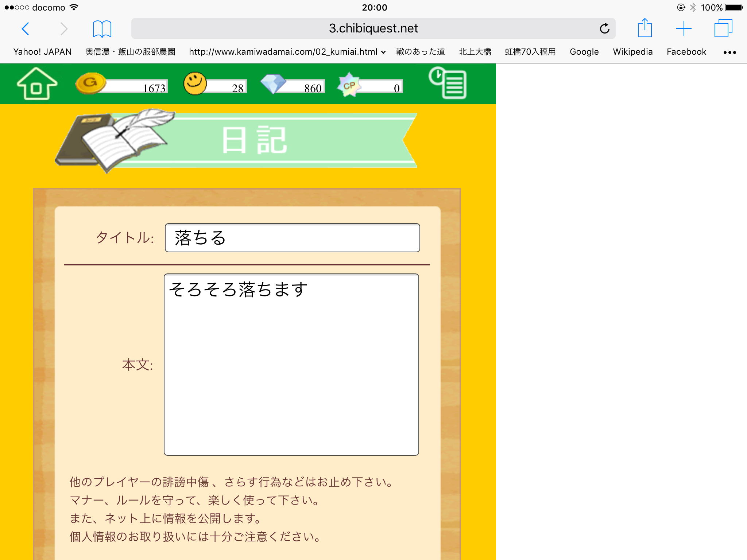Screen dimensions: 747x560
Task: Open the Wikipedia bookmark
Action: [x=632, y=52]
